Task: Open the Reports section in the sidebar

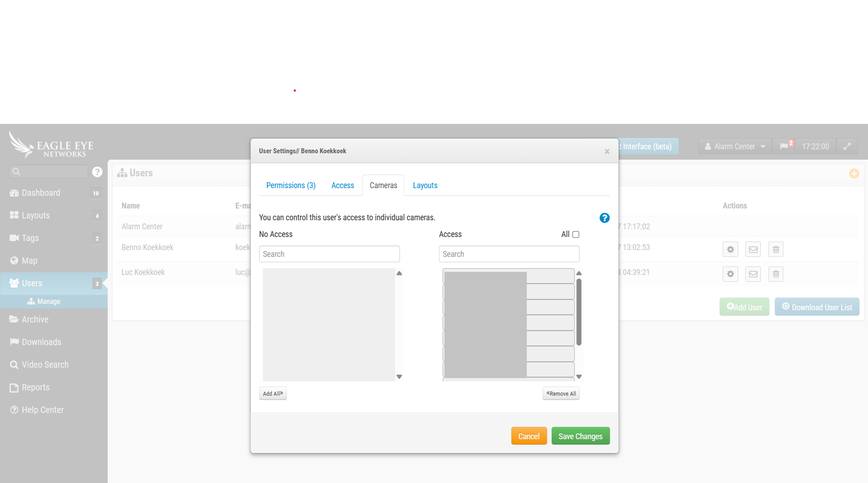Action: [36, 387]
